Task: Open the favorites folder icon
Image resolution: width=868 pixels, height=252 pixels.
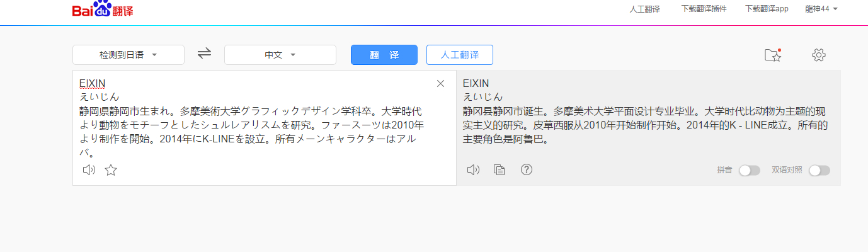Action: coord(772,55)
